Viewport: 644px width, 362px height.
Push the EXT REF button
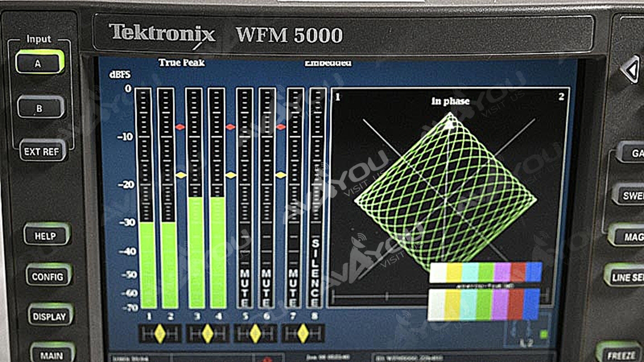pyautogui.click(x=43, y=151)
